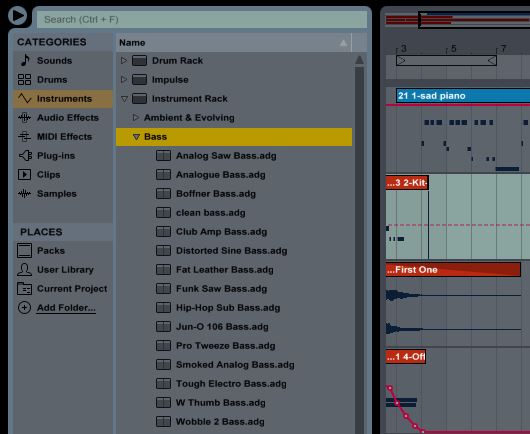This screenshot has height=434, width=530.
Task: Click the loop brace start marker
Action: pos(401,61)
